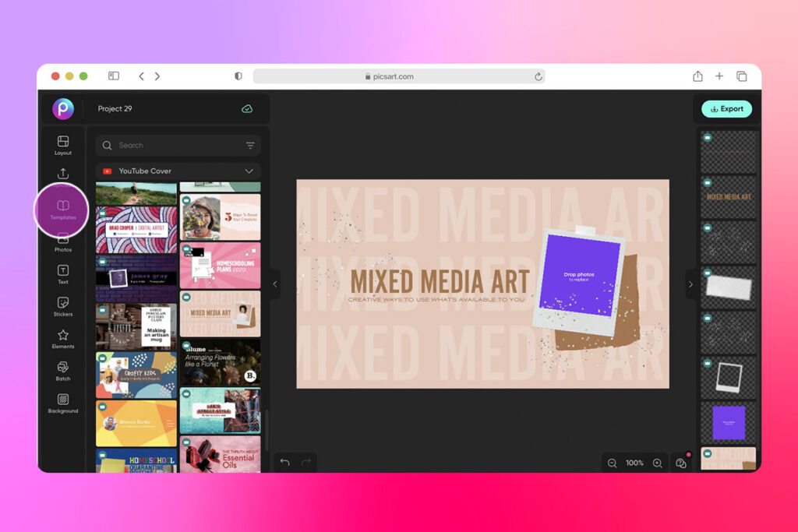Click the cloud sync icon next to Project 29
Image resolution: width=798 pixels, height=532 pixels.
click(x=247, y=109)
